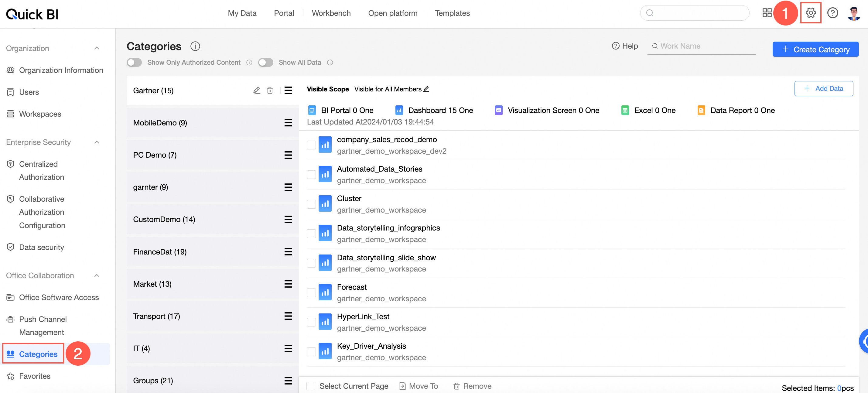Open the menu for MobileDemo category
The image size is (868, 393).
[x=288, y=123]
